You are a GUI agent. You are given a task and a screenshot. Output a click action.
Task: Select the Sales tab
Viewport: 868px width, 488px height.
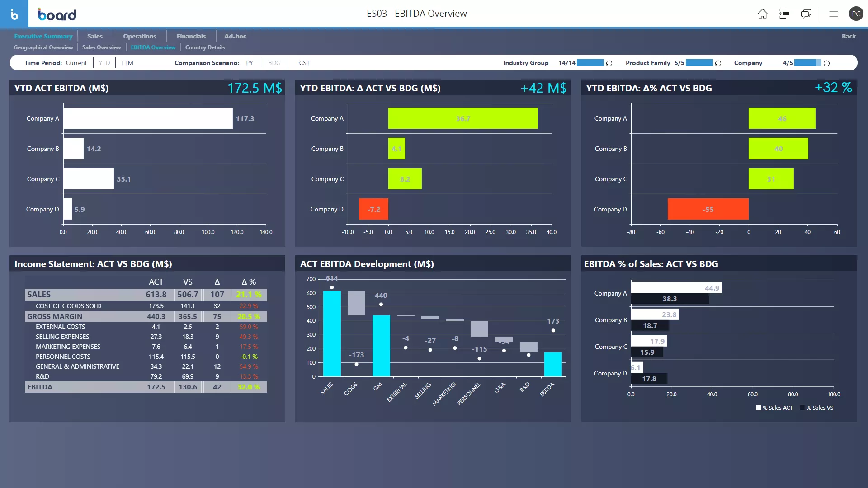click(95, 36)
